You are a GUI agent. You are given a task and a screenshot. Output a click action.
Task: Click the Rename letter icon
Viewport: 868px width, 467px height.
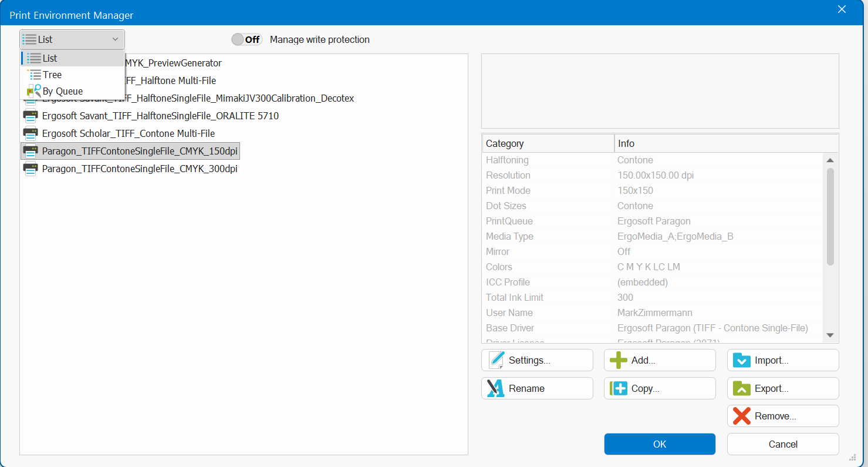tap(496, 388)
